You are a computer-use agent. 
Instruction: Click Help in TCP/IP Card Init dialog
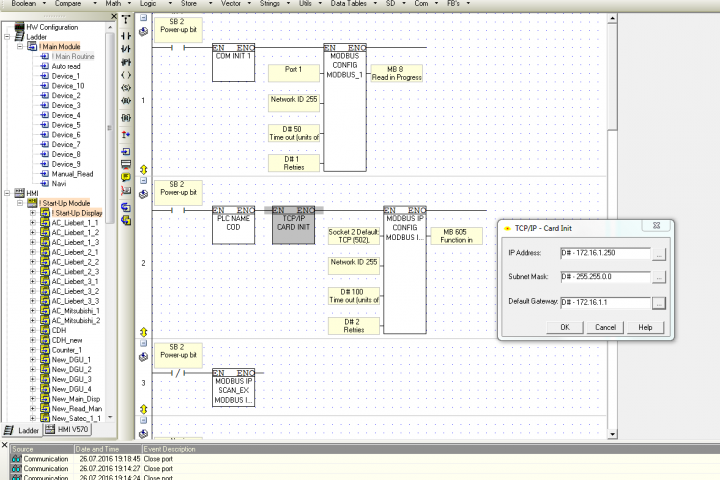(645, 327)
